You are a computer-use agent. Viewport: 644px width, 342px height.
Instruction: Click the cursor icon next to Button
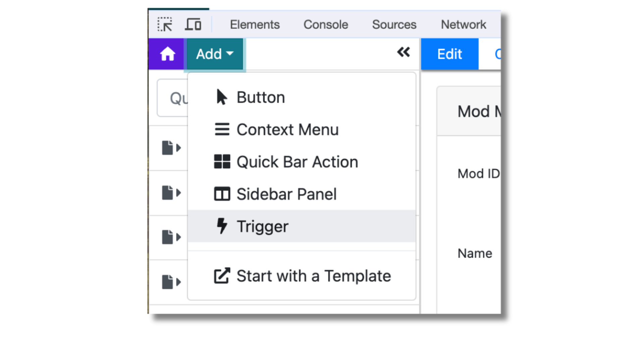(221, 97)
